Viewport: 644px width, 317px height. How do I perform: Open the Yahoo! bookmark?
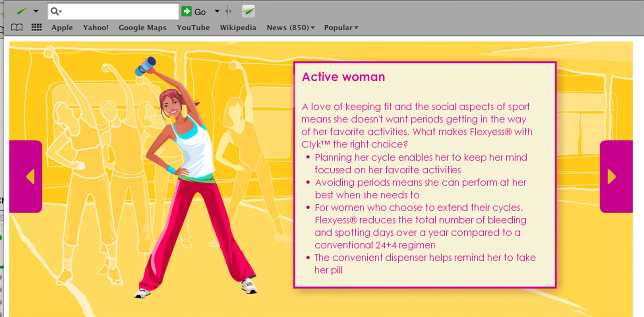pos(96,28)
